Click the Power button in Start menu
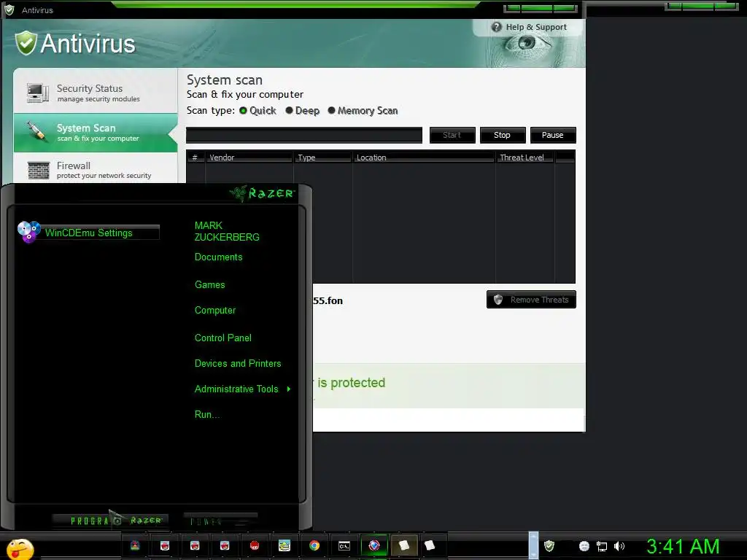The image size is (747, 560). point(220,521)
